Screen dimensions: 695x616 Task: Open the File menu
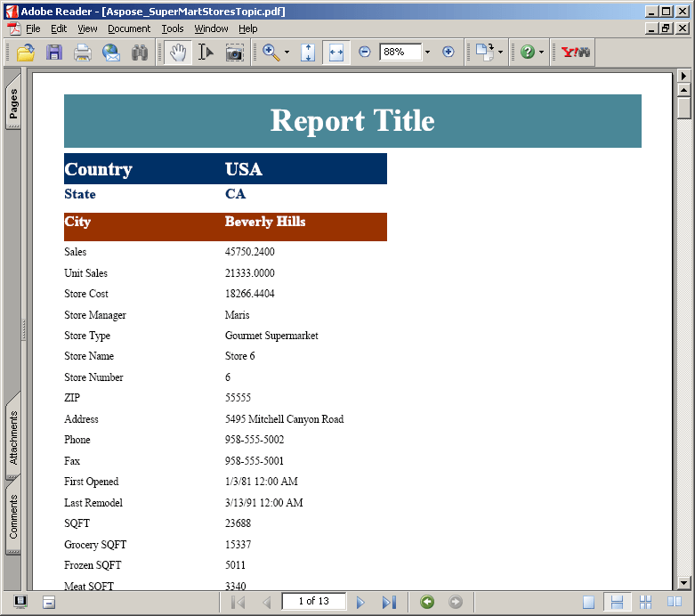(33, 28)
